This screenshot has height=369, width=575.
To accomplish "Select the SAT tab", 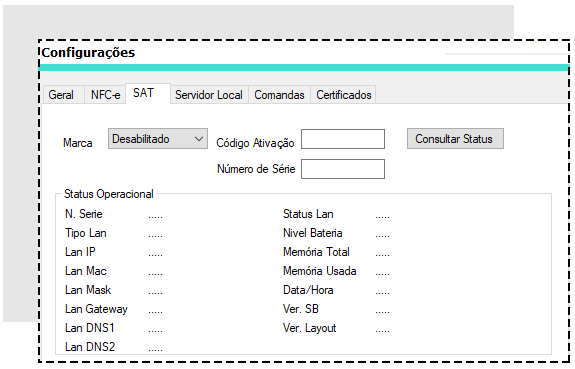I will 148,94.
